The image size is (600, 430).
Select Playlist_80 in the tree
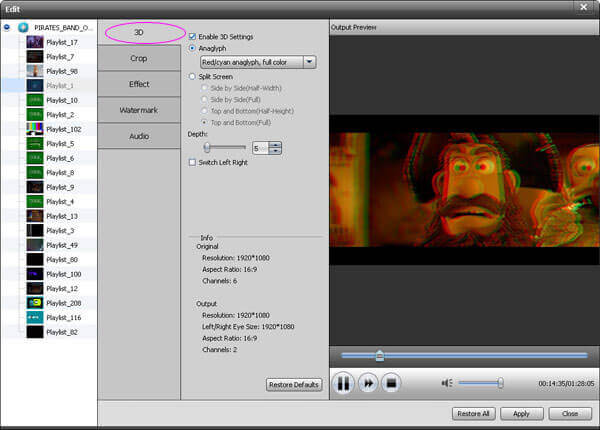(x=62, y=260)
